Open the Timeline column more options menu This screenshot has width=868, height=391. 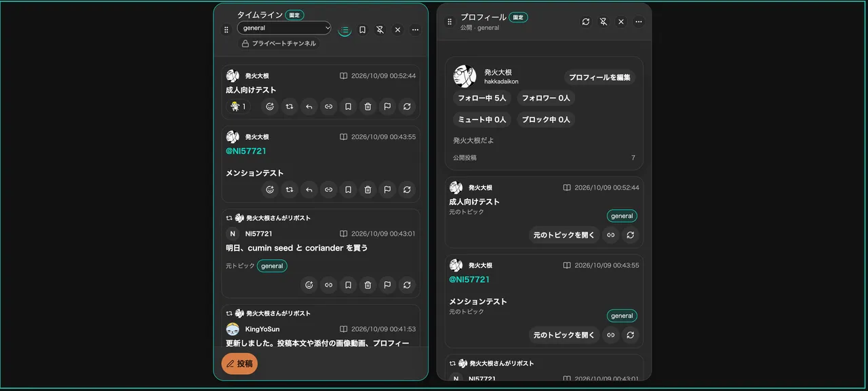point(416,30)
